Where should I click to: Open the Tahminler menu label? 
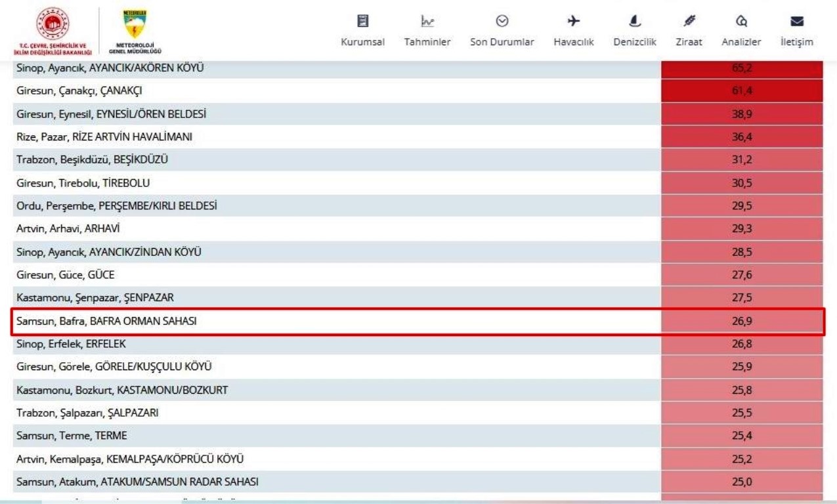[427, 42]
